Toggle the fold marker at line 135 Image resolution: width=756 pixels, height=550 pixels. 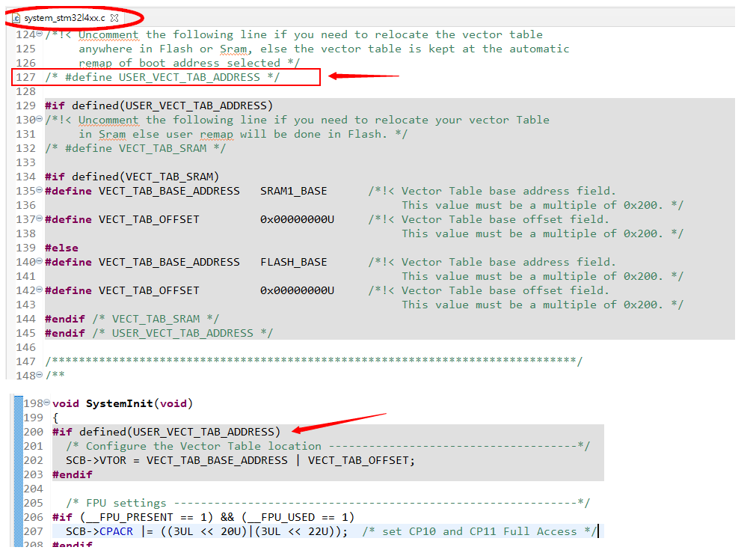coord(40,190)
